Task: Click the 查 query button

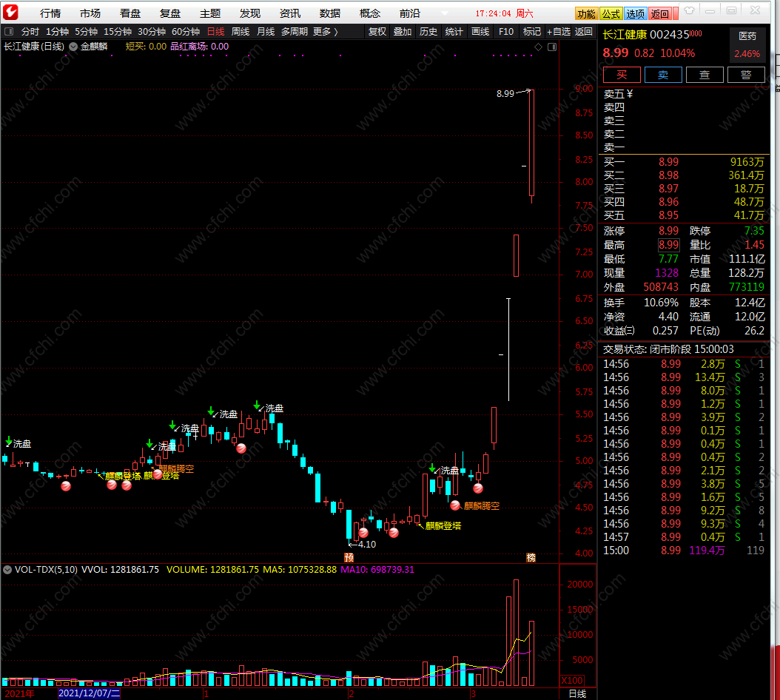Action: [705, 75]
